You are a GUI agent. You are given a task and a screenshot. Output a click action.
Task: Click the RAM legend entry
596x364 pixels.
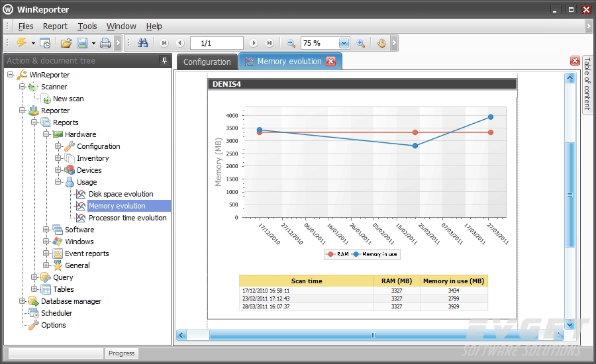click(338, 254)
